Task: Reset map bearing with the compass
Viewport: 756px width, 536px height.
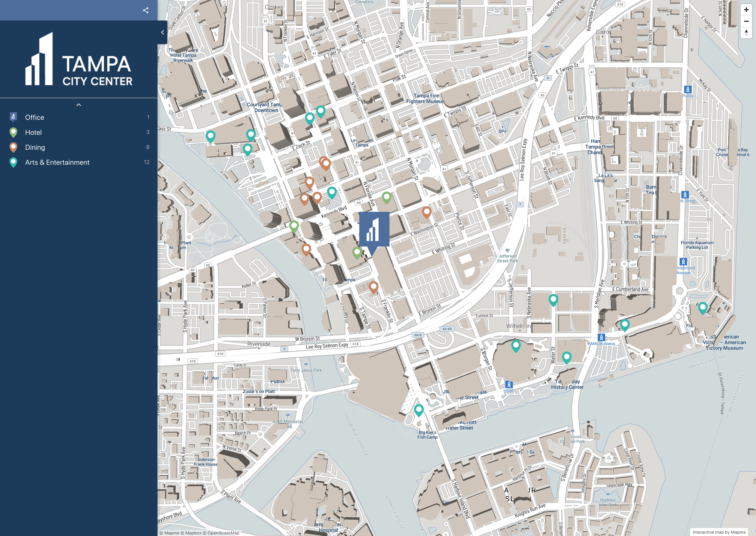Action: (746, 32)
